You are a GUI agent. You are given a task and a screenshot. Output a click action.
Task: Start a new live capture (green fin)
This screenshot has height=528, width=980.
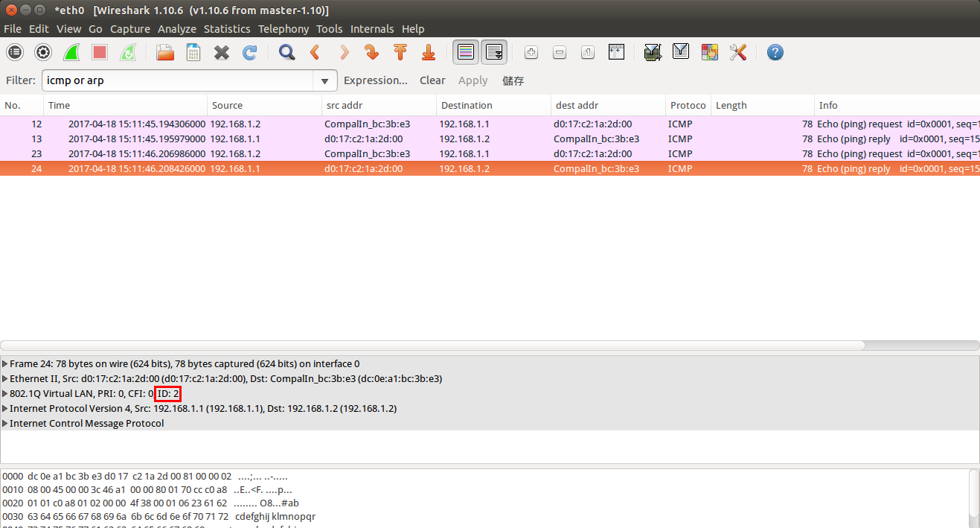point(71,52)
